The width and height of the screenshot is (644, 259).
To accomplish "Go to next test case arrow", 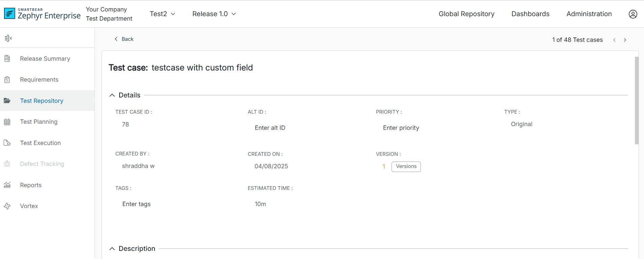I will coord(625,40).
